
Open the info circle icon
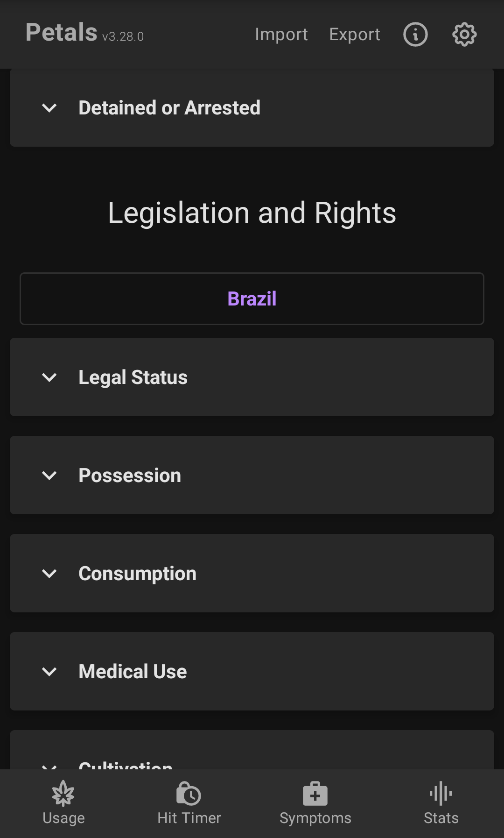point(415,35)
